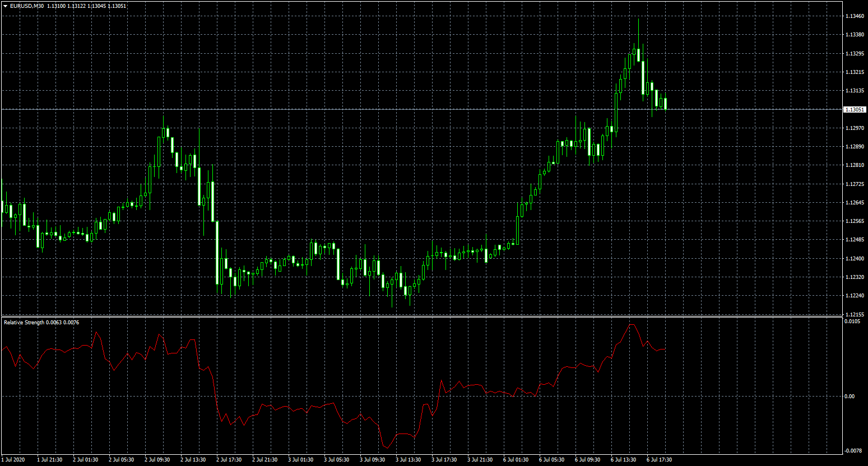Click the small triangle before EURUSD,M30
868x466 pixels.
(x=5, y=6)
